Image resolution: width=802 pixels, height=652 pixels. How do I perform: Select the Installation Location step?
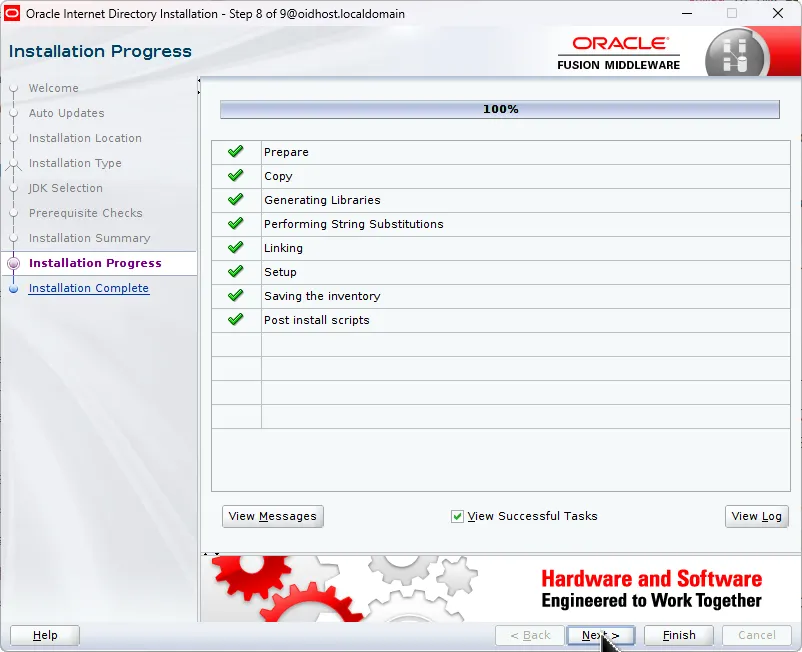pyautogui.click(x=85, y=138)
